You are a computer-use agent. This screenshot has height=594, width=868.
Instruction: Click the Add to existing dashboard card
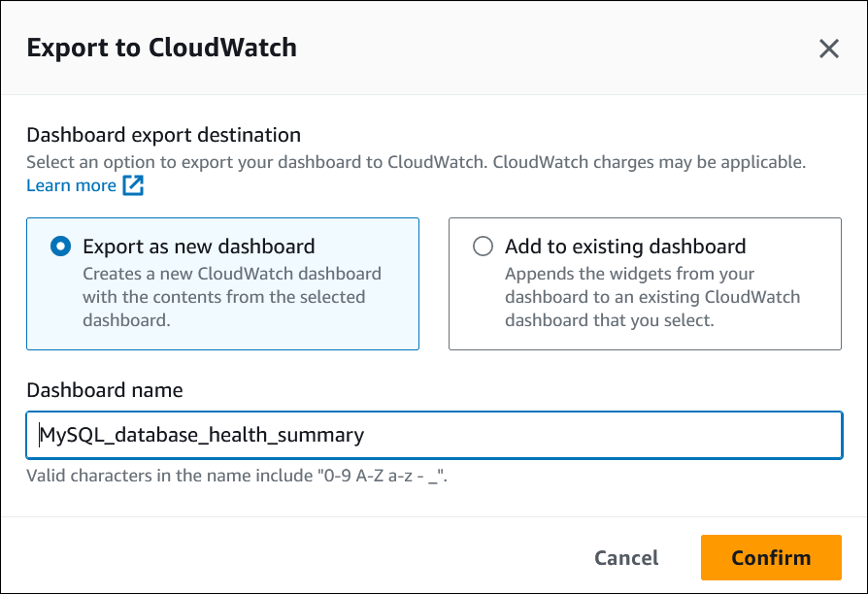(x=645, y=282)
